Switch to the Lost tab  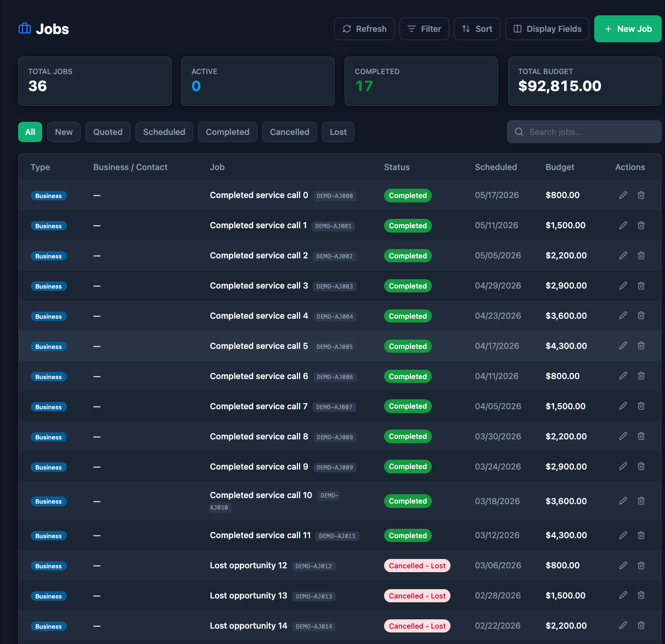[x=338, y=132]
